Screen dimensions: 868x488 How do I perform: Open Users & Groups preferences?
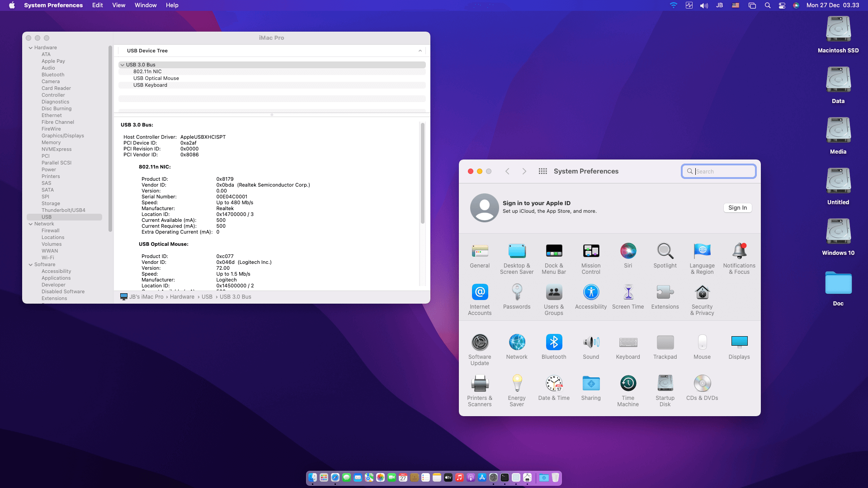click(554, 300)
